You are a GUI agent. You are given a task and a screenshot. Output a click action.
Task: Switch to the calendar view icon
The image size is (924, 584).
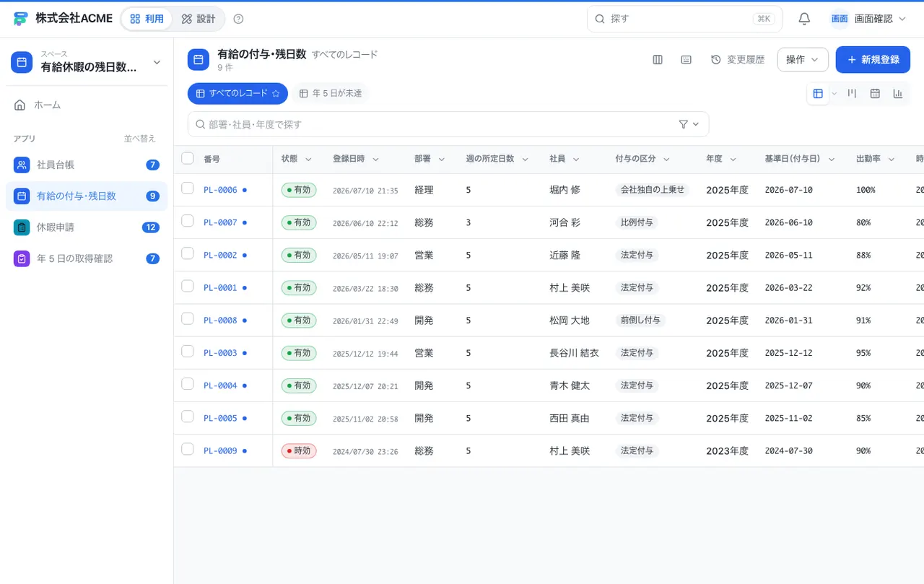point(875,93)
